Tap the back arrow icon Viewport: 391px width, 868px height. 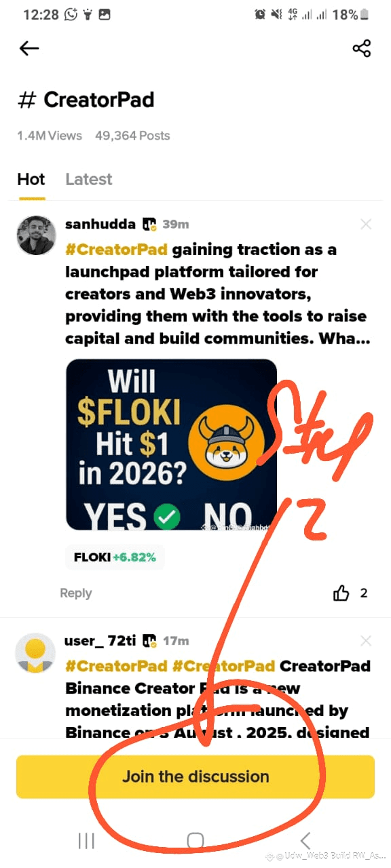point(29,48)
